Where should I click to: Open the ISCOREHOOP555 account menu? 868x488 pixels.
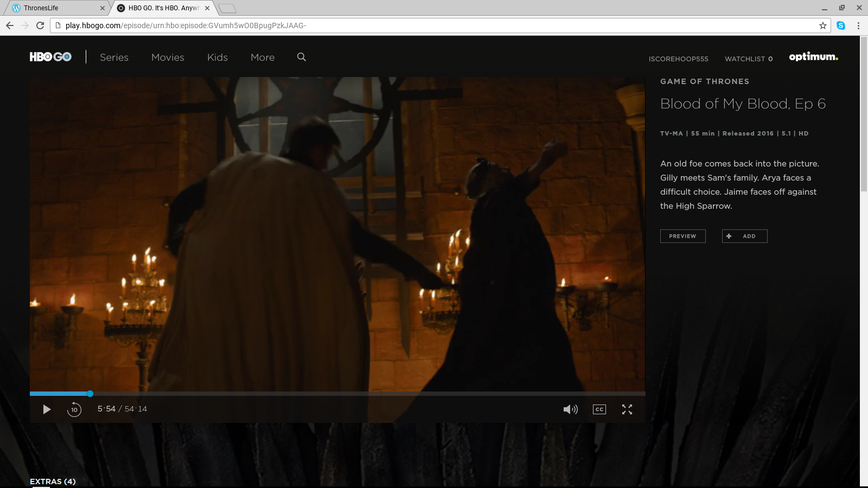click(x=678, y=59)
